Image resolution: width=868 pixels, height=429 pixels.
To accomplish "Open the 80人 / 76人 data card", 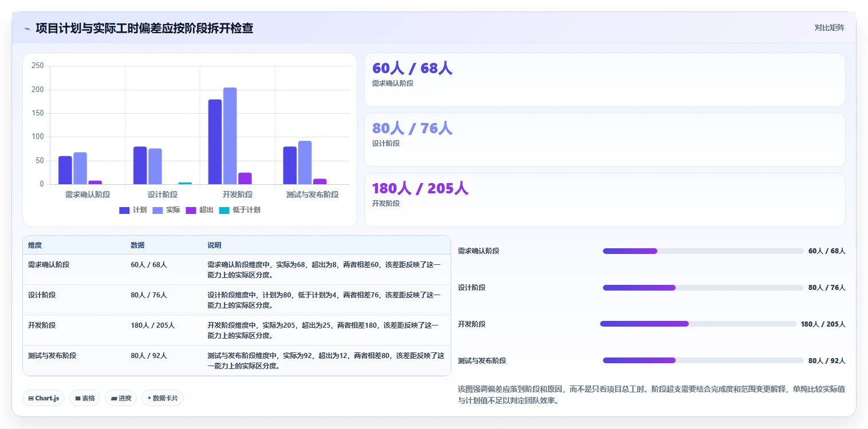I will pos(605,140).
